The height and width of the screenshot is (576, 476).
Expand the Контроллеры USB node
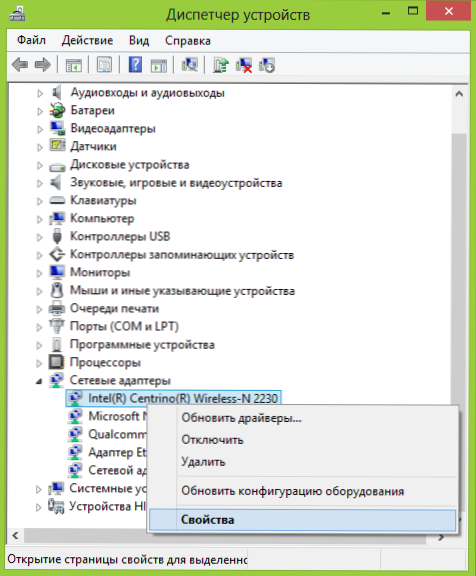(x=40, y=237)
